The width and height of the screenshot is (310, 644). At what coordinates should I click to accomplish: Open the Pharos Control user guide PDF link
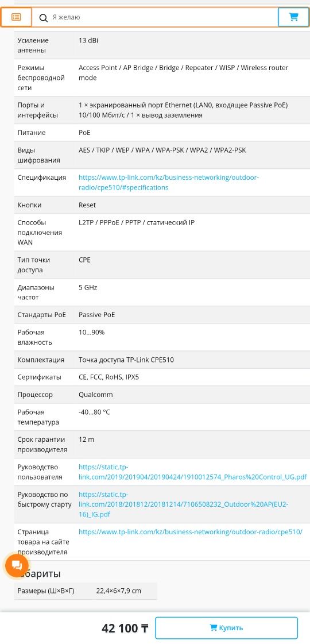(x=192, y=472)
